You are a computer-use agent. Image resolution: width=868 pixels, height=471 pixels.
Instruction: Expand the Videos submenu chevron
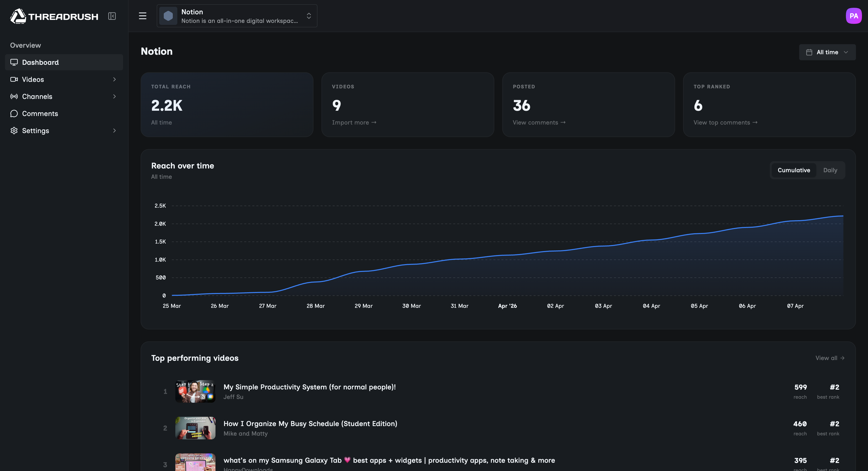pos(115,80)
